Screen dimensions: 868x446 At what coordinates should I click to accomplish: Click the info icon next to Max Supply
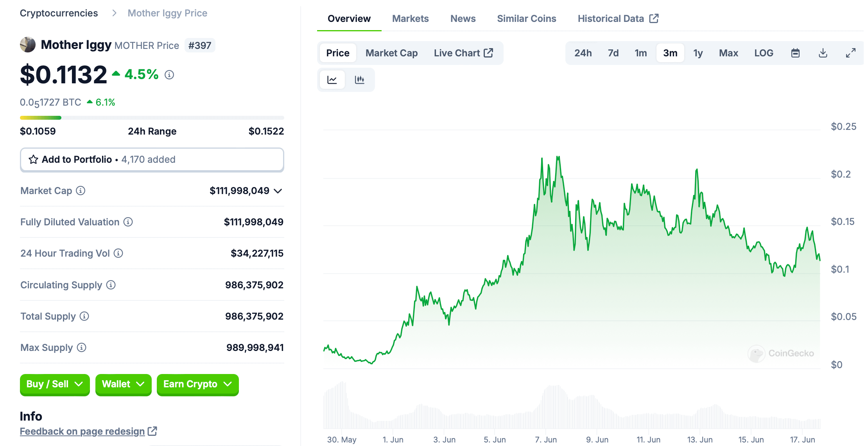[81, 347]
